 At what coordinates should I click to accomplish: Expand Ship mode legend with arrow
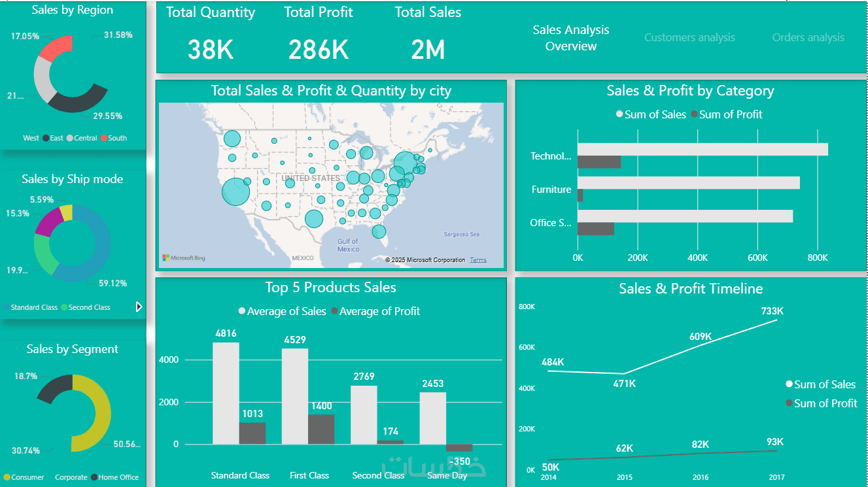(139, 307)
